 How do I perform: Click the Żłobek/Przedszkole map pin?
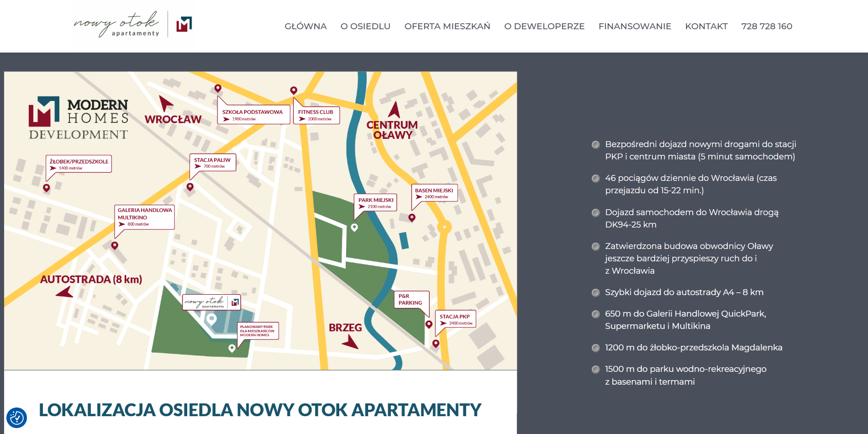[x=46, y=188]
